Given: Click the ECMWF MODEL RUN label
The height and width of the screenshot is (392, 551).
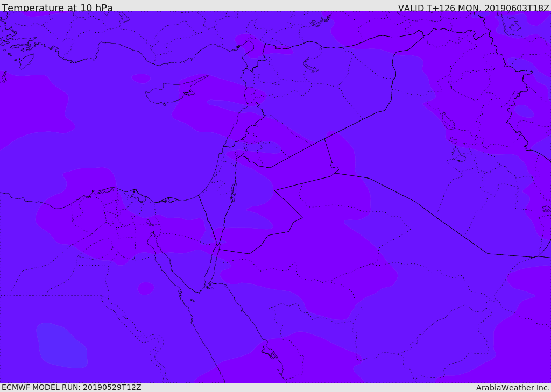Looking at the screenshot, I should click(x=71, y=387).
